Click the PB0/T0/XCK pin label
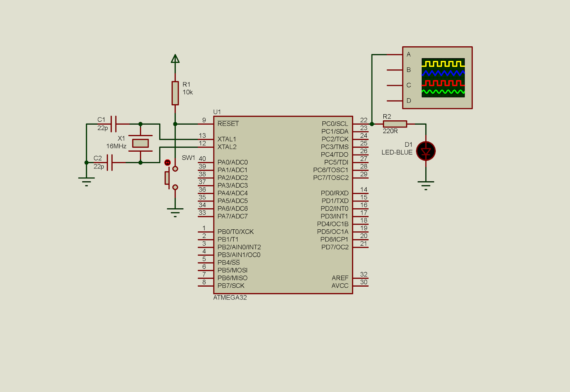The width and height of the screenshot is (570, 392). [235, 232]
